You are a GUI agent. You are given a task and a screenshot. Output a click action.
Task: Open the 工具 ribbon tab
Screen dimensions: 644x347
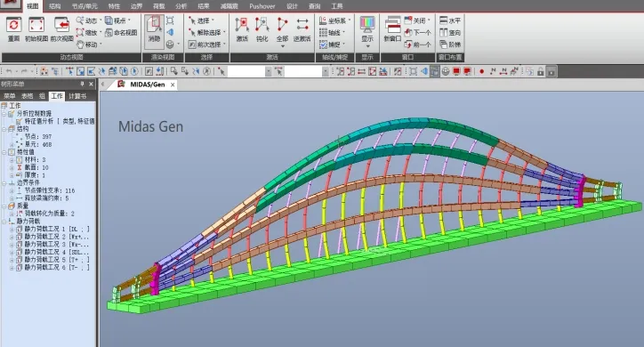[337, 6]
